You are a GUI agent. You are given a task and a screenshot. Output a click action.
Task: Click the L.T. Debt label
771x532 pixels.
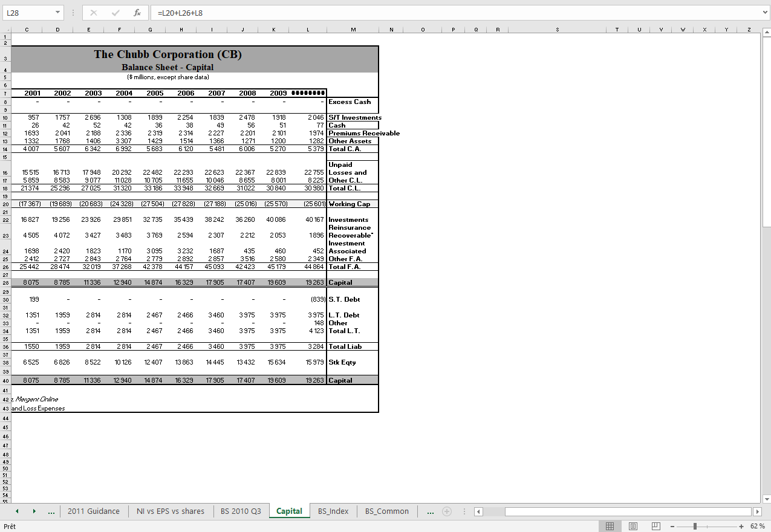[344, 315]
